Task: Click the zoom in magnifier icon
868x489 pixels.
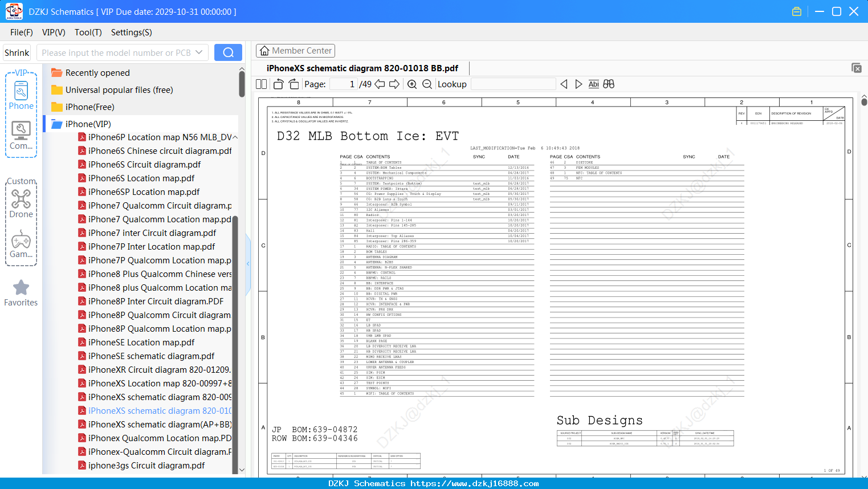Action: tap(412, 84)
